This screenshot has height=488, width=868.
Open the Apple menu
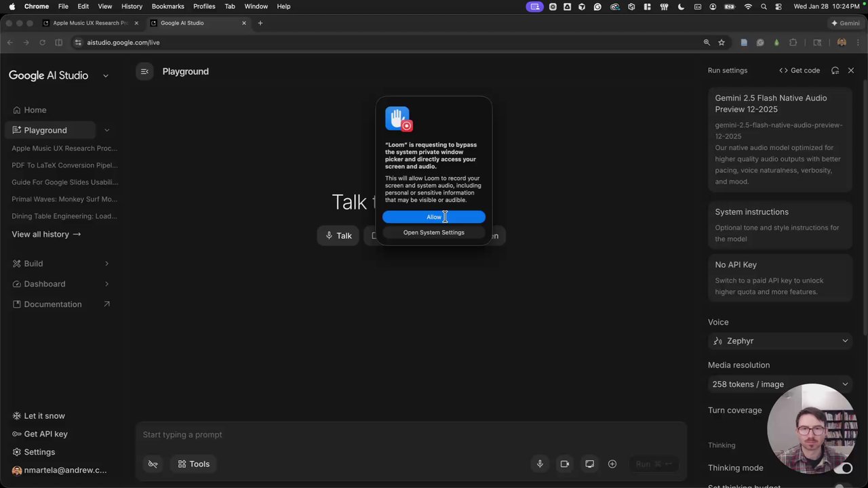click(12, 6)
